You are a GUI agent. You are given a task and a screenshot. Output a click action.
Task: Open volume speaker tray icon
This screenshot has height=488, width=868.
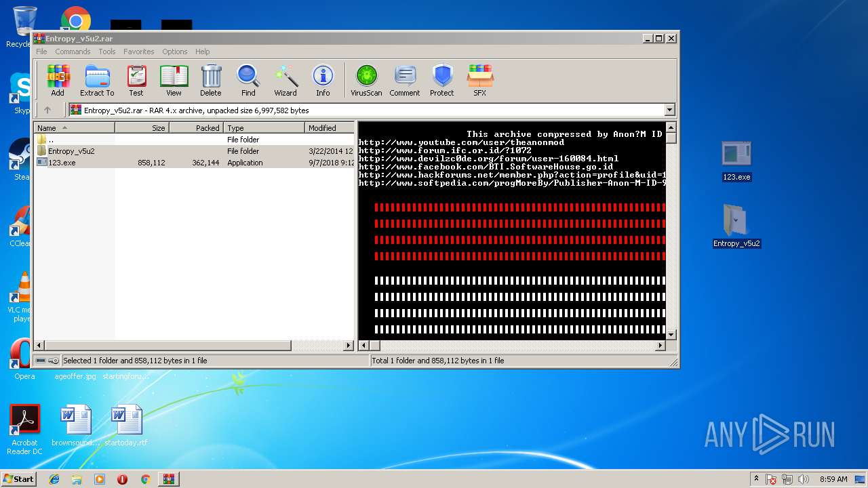click(804, 479)
